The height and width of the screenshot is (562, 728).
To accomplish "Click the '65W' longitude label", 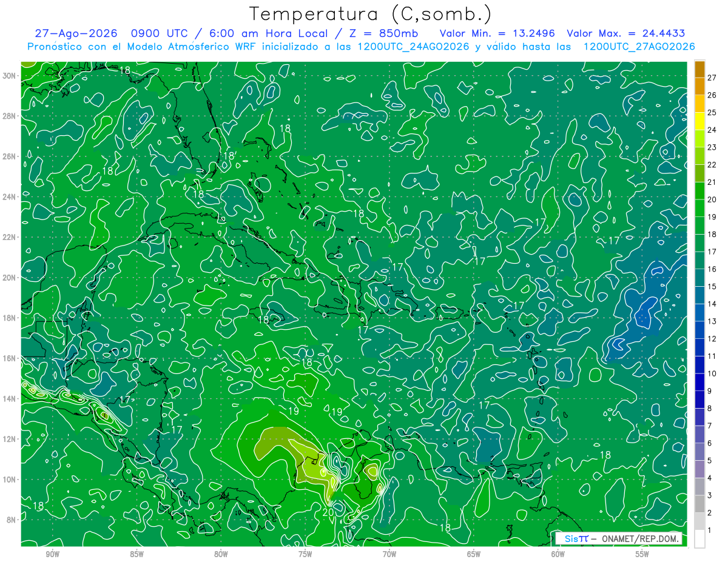I will [x=474, y=554].
